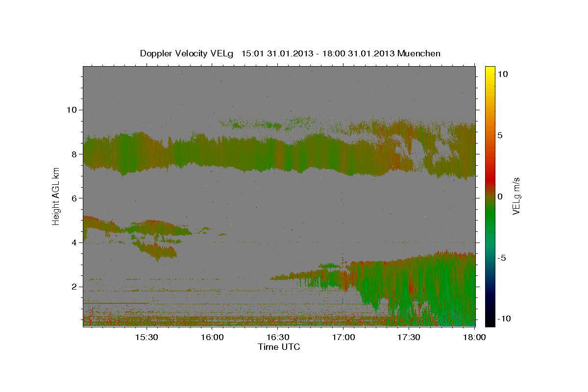Click the 17:00 time tick label
Screen dimensions: 588x392
click(x=344, y=338)
